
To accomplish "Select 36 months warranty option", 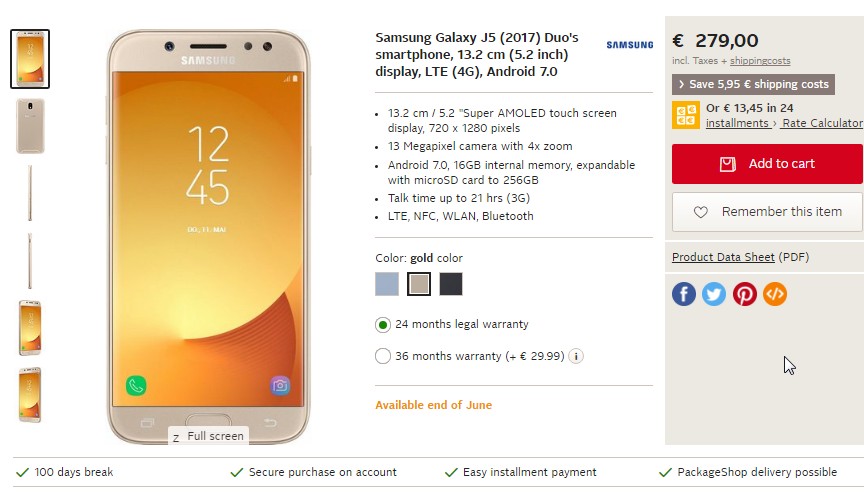I will pos(382,356).
